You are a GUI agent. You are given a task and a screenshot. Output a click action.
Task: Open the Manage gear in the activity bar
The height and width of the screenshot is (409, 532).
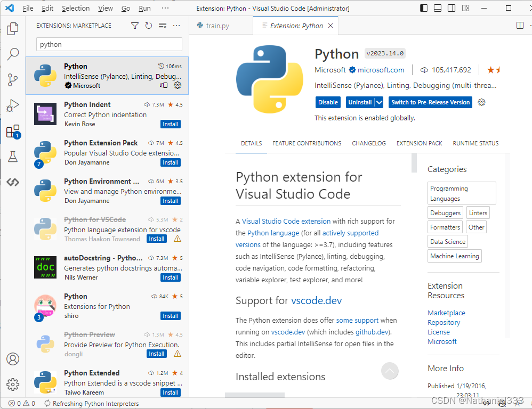13,385
